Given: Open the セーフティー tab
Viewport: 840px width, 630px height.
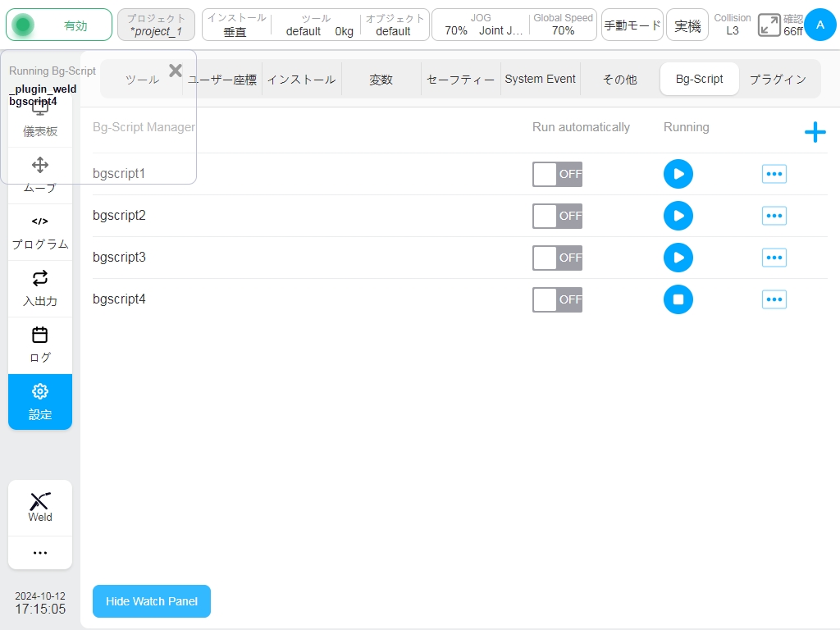Looking at the screenshot, I should pyautogui.click(x=461, y=80).
